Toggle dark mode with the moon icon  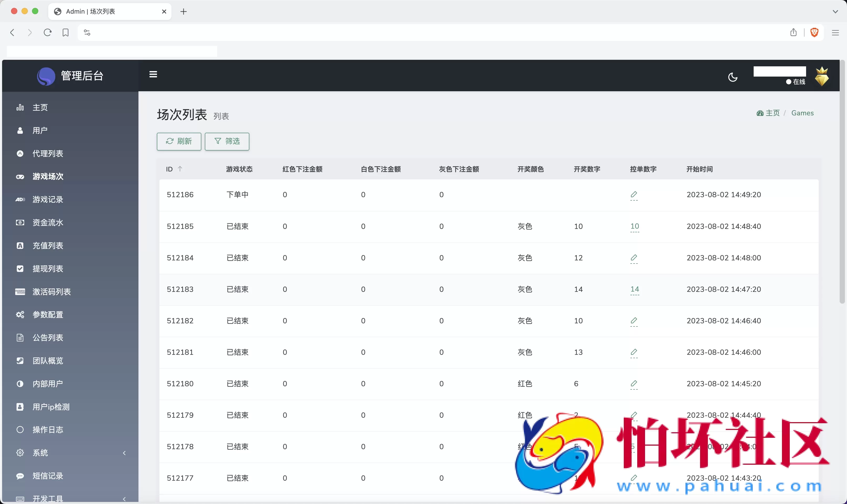click(733, 77)
